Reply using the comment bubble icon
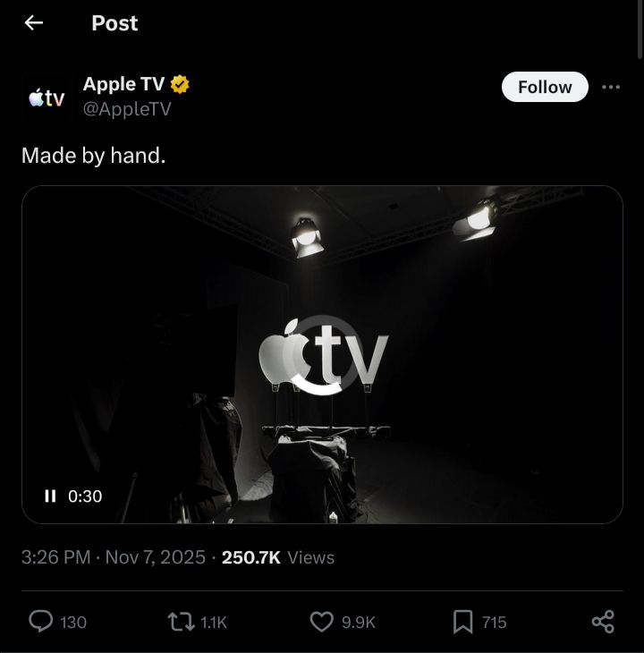Image resolution: width=644 pixels, height=653 pixels. 41,622
